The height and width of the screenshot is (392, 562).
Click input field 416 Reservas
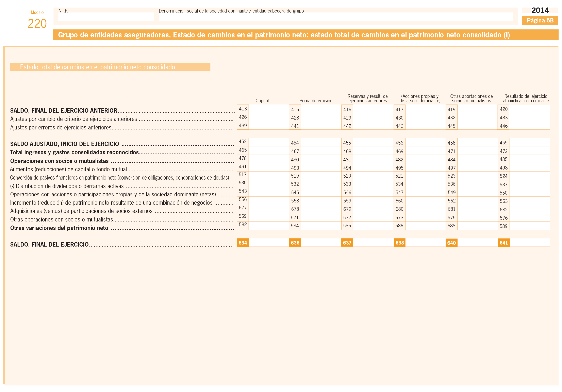click(x=373, y=109)
